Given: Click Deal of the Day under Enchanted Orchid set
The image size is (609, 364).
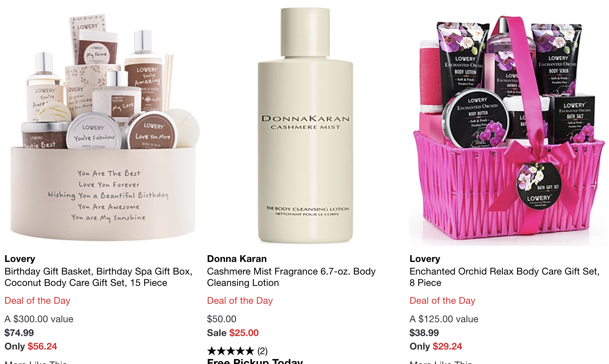Looking at the screenshot, I should point(442,300).
